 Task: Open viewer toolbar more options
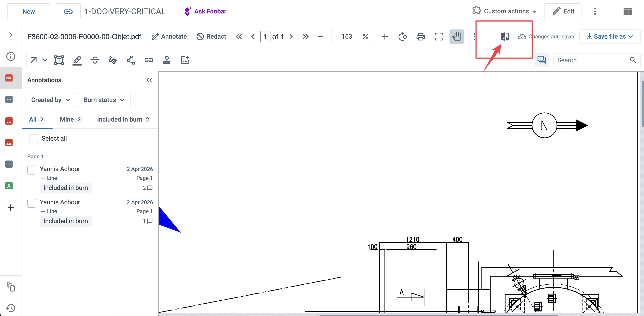tap(474, 37)
